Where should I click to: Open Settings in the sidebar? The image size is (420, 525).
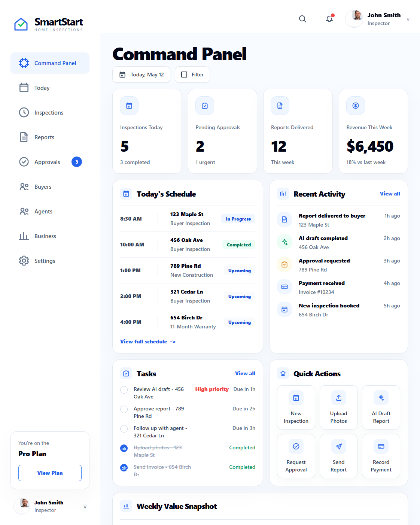click(50, 261)
